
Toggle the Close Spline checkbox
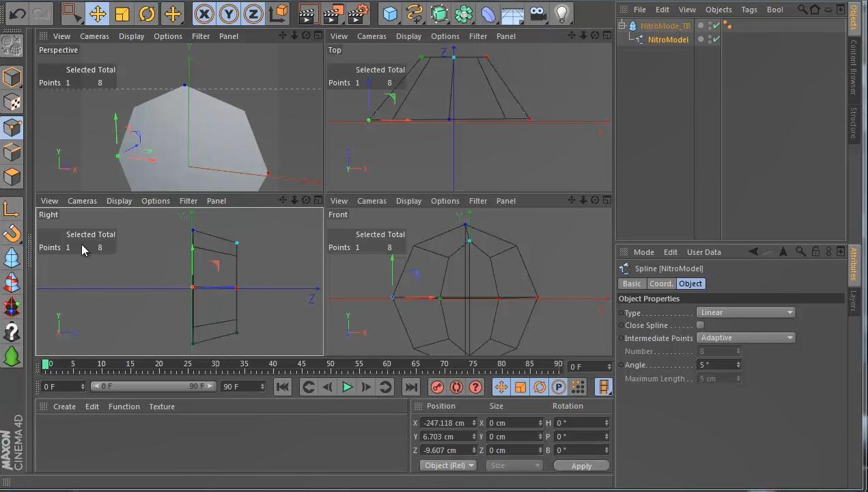[x=700, y=325]
